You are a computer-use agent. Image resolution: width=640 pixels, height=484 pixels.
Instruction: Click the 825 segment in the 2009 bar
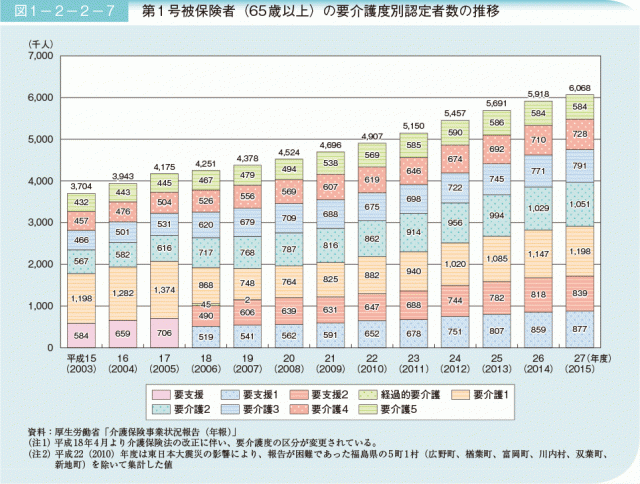coord(330,279)
